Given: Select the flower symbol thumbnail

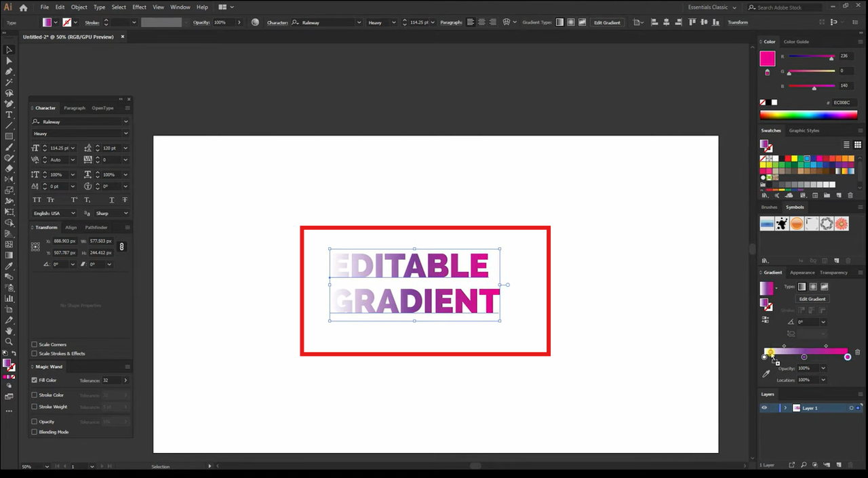Looking at the screenshot, I should (842, 223).
